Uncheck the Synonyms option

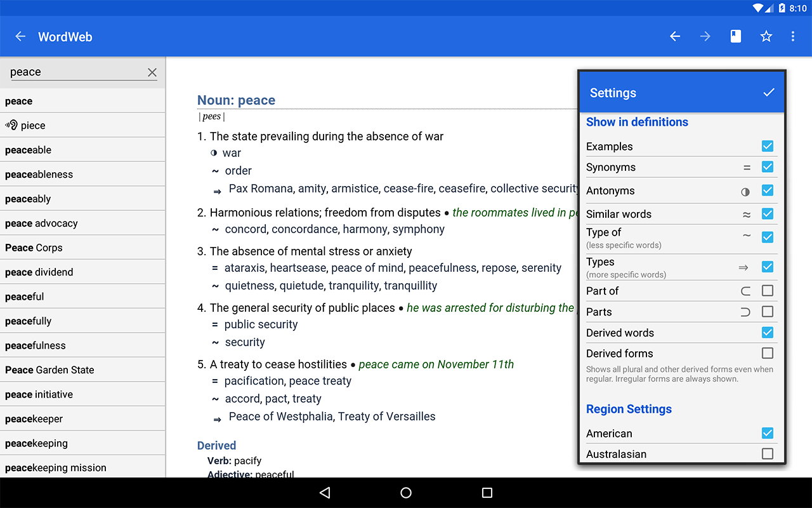(x=768, y=167)
